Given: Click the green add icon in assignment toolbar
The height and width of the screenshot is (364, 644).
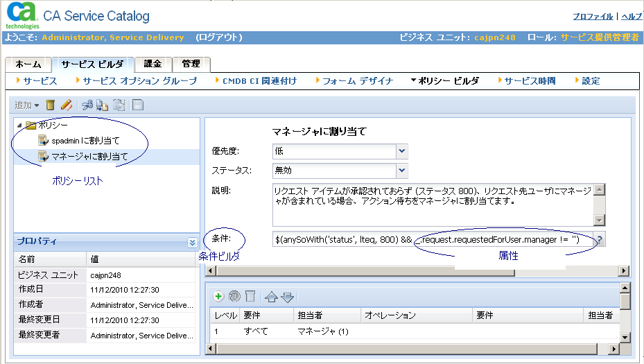Looking at the screenshot, I should 218,296.
